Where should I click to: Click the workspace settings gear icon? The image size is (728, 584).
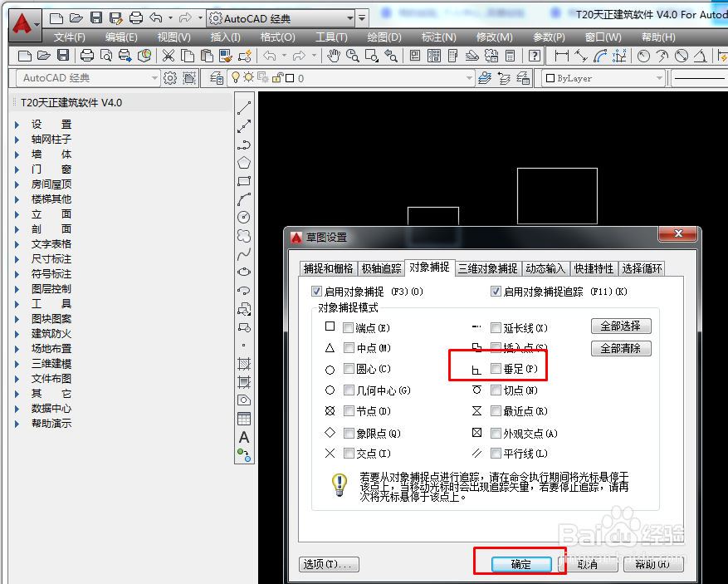[x=170, y=78]
